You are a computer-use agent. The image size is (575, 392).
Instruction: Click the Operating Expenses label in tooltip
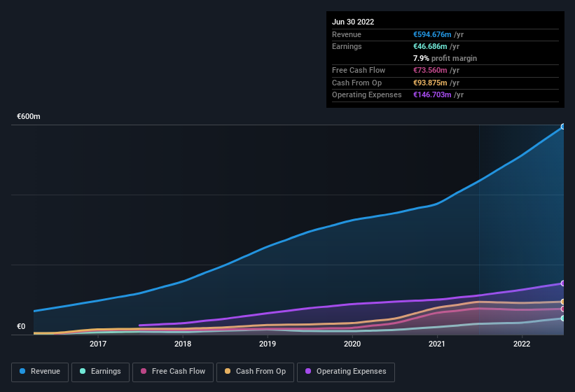click(366, 94)
